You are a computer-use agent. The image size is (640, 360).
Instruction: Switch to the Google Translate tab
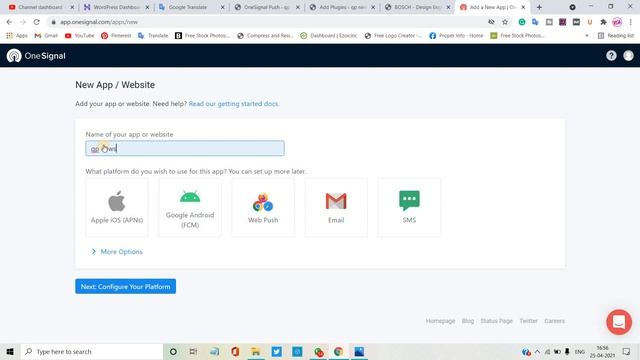click(x=191, y=7)
